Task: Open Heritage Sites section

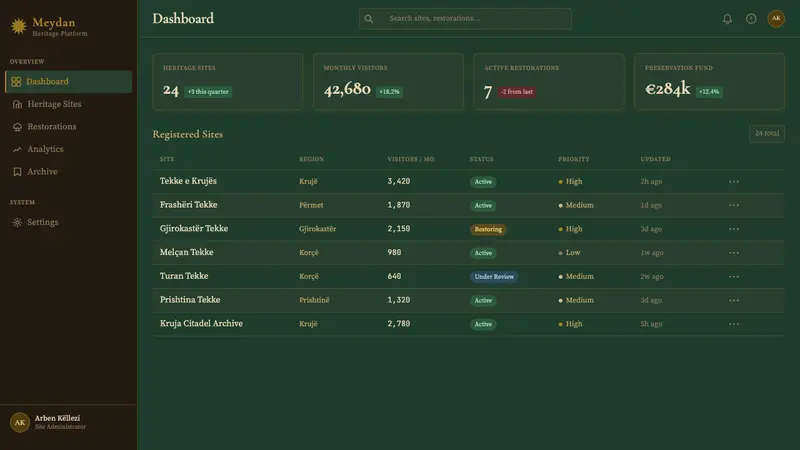Action: tap(68, 104)
